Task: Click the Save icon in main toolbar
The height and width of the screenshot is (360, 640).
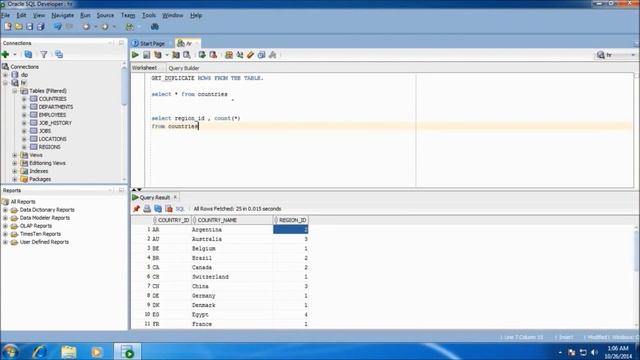Action: coord(29,27)
